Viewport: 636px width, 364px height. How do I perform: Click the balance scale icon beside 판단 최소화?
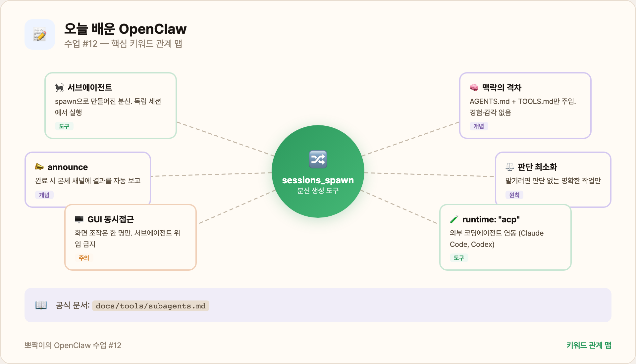coord(510,167)
